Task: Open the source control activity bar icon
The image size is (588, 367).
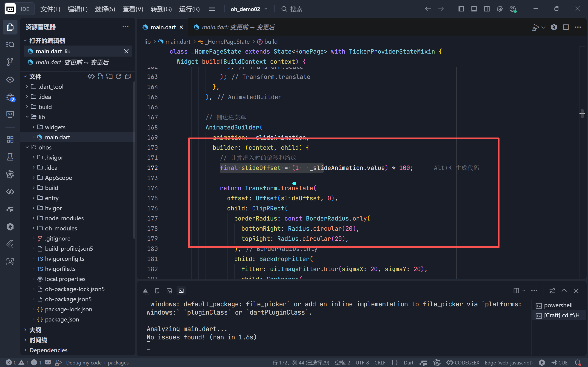Action: tap(10, 62)
